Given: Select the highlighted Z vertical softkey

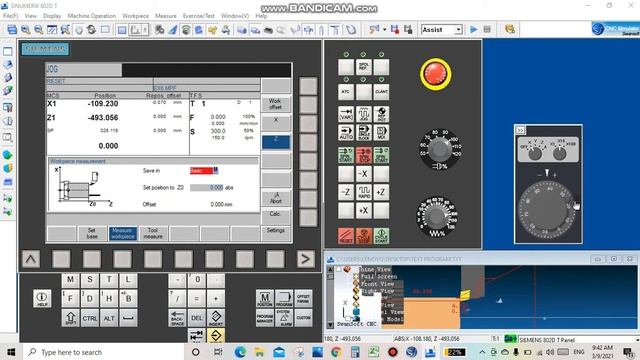Looking at the screenshot, I should pyautogui.click(x=276, y=142).
